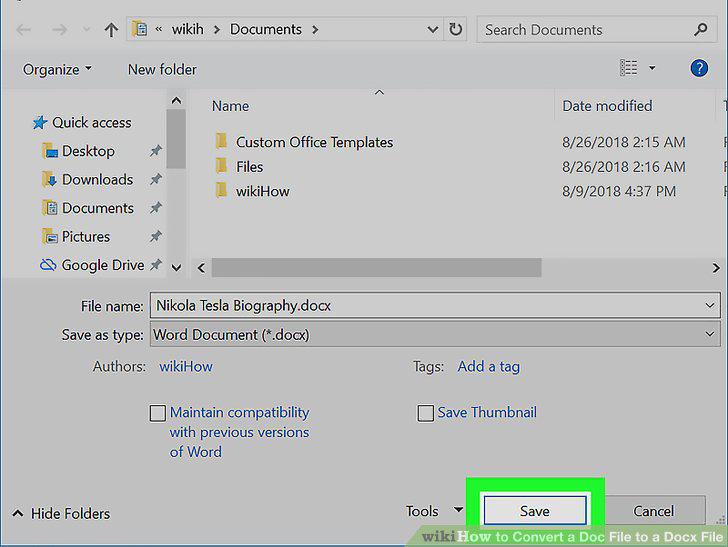Create a New folder
728x547 pixels.
(x=162, y=70)
